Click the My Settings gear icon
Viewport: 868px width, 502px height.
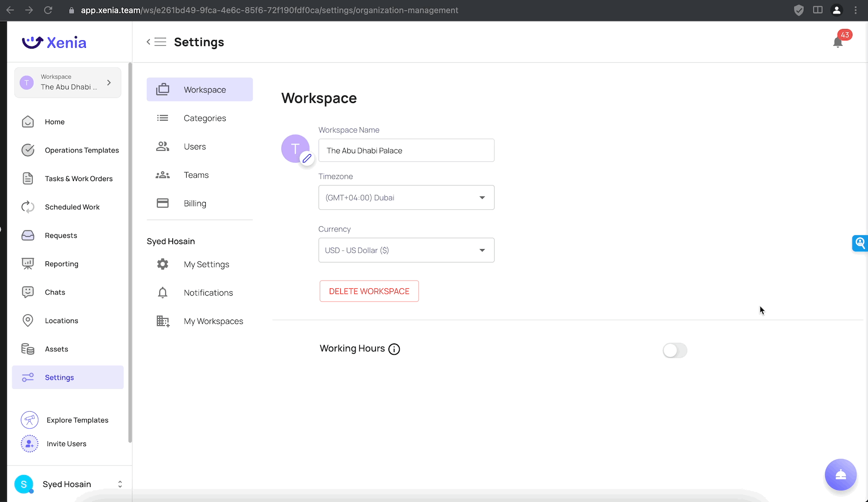click(x=163, y=264)
